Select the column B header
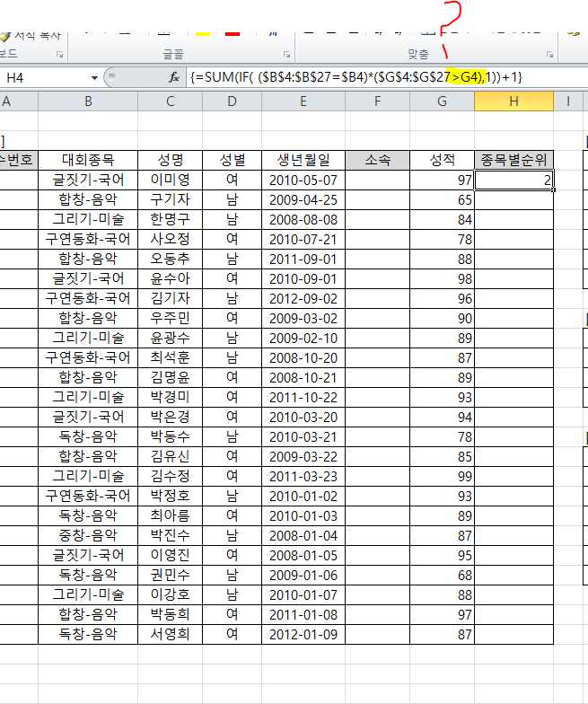The height and width of the screenshot is (704, 588). click(88, 101)
